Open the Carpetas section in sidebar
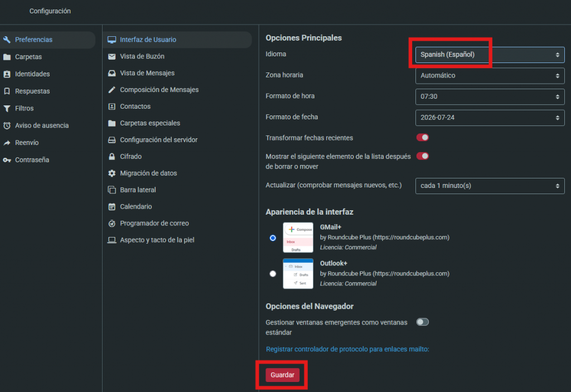 (28, 57)
